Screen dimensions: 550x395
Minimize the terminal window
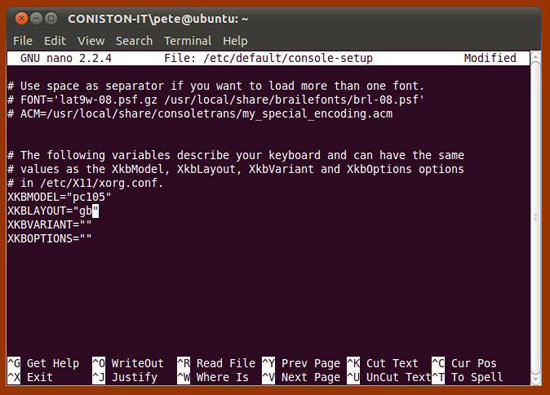pos(36,18)
